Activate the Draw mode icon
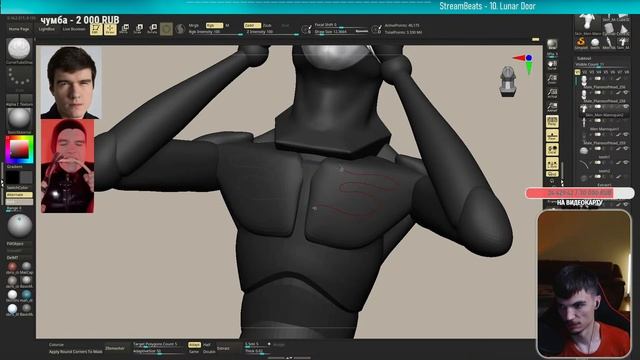 click(110, 29)
